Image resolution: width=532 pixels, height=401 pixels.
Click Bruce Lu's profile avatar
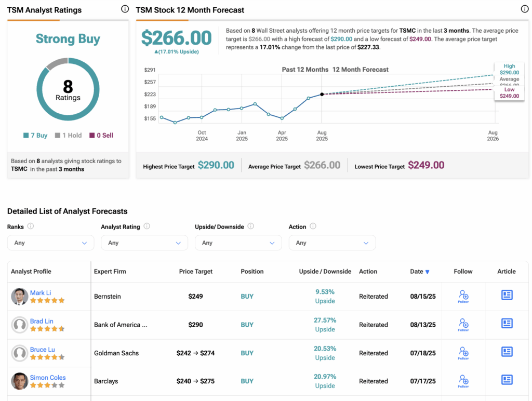[x=20, y=353]
